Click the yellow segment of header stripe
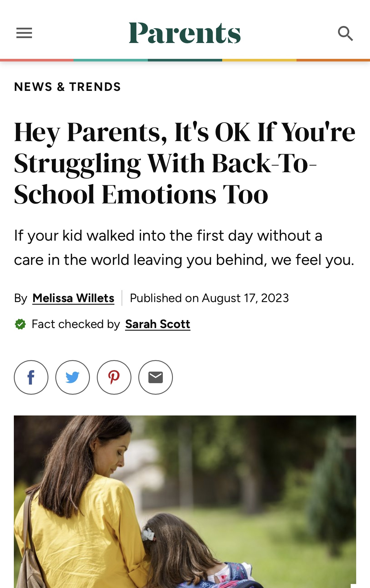 [259, 60]
